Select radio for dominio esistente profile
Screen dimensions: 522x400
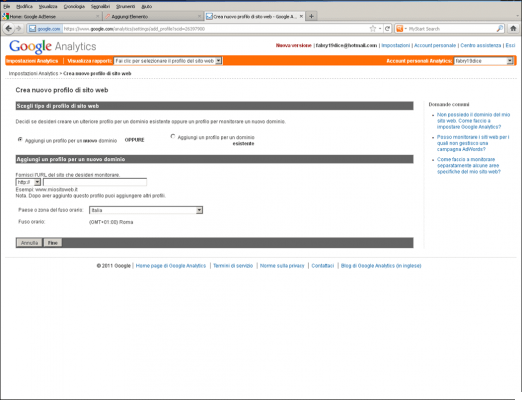click(x=173, y=136)
